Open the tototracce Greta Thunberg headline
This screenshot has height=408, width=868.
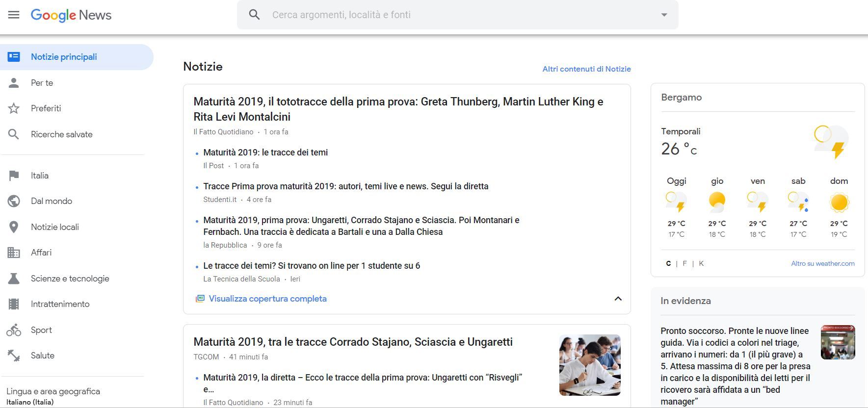(398, 109)
